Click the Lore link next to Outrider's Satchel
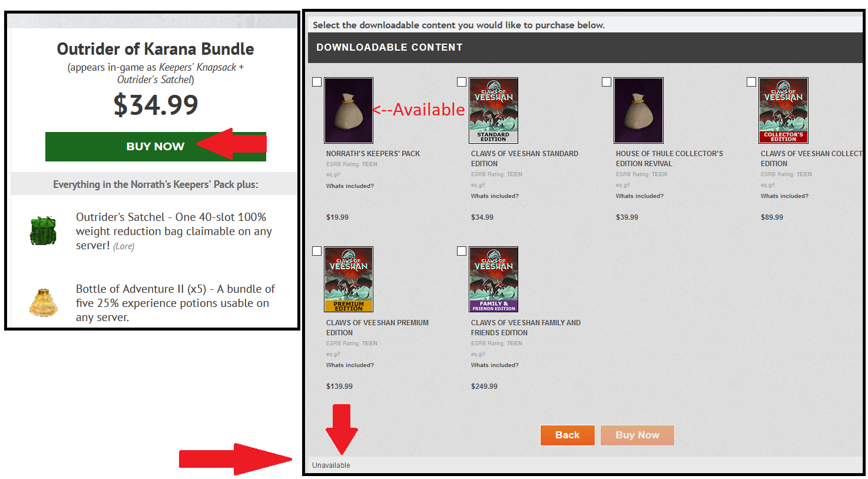Screen dimensions: 868x479 [x=124, y=246]
